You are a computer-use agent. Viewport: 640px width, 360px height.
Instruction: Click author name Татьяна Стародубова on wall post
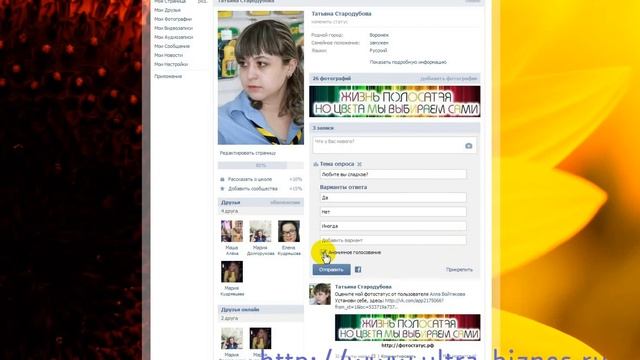363,287
